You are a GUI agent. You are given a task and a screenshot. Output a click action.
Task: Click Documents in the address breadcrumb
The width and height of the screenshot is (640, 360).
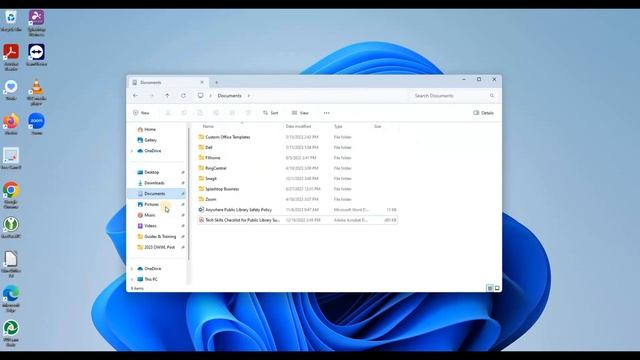(x=229, y=96)
